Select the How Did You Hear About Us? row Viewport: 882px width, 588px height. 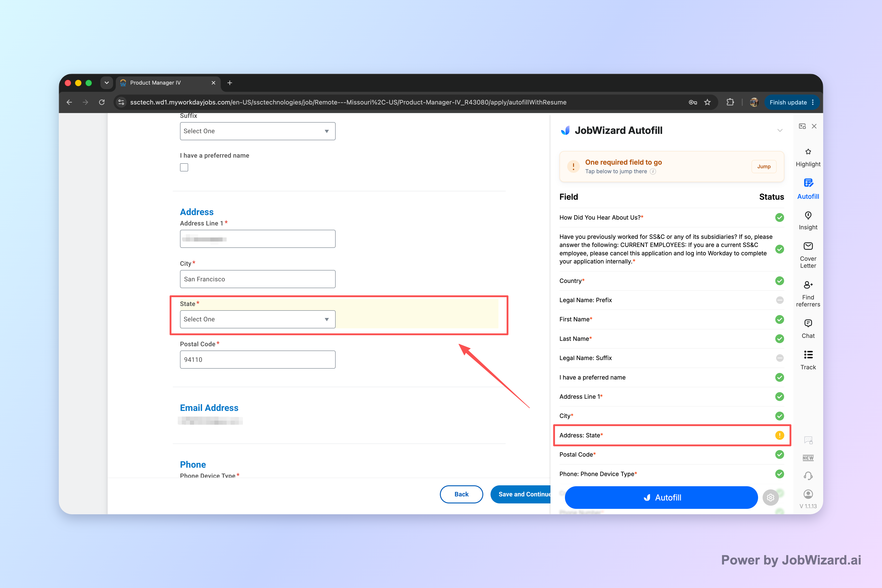pyautogui.click(x=672, y=218)
